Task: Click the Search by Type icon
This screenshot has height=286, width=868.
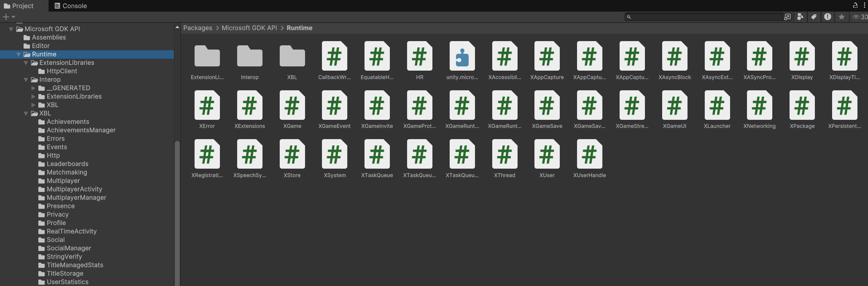Action: click(x=800, y=17)
